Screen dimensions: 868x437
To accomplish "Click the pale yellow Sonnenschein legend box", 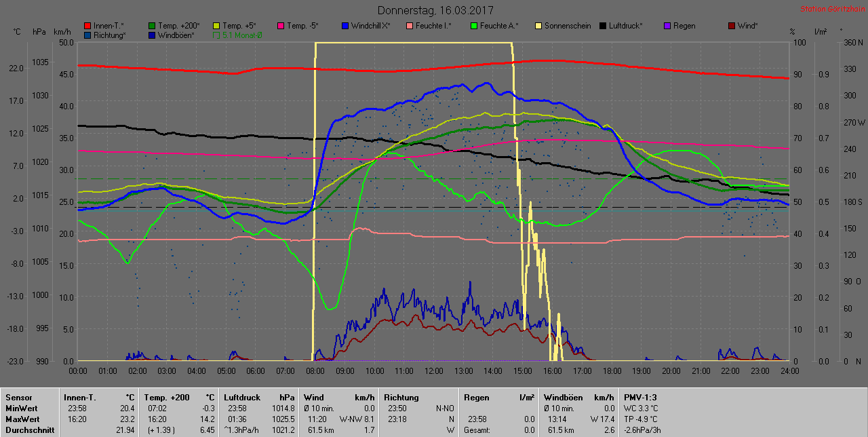I will 538,26.
